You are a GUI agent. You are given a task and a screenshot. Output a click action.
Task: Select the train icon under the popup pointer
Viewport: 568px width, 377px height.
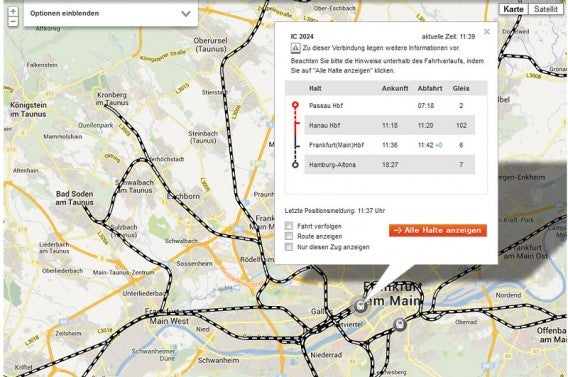pyautogui.click(x=360, y=305)
